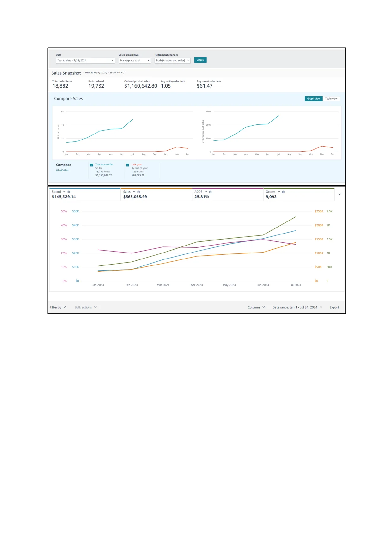The height and width of the screenshot is (555, 392).
Task: Open the Spend metric chevron
Action: [64, 192]
